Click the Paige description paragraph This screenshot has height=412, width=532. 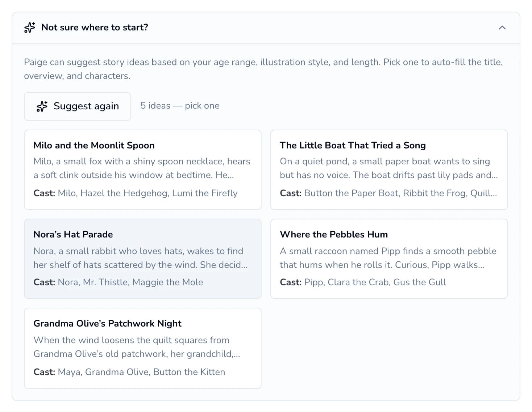tap(263, 69)
